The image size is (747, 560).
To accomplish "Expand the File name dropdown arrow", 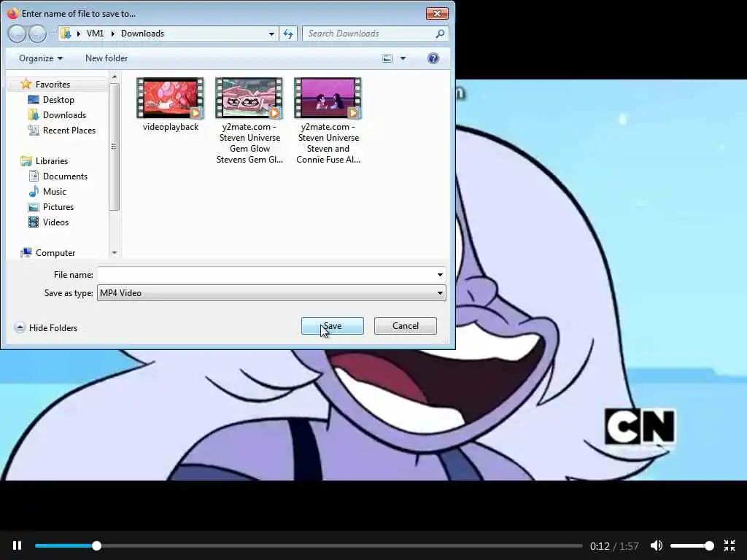I will (440, 275).
